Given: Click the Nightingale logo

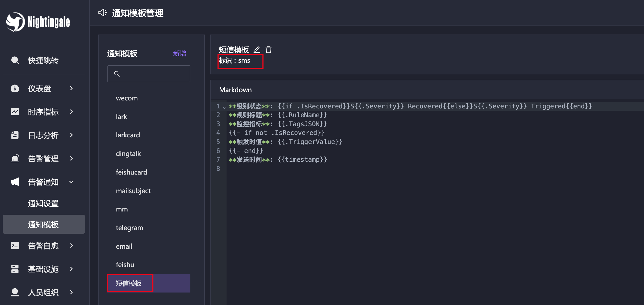Looking at the screenshot, I should 38,22.
